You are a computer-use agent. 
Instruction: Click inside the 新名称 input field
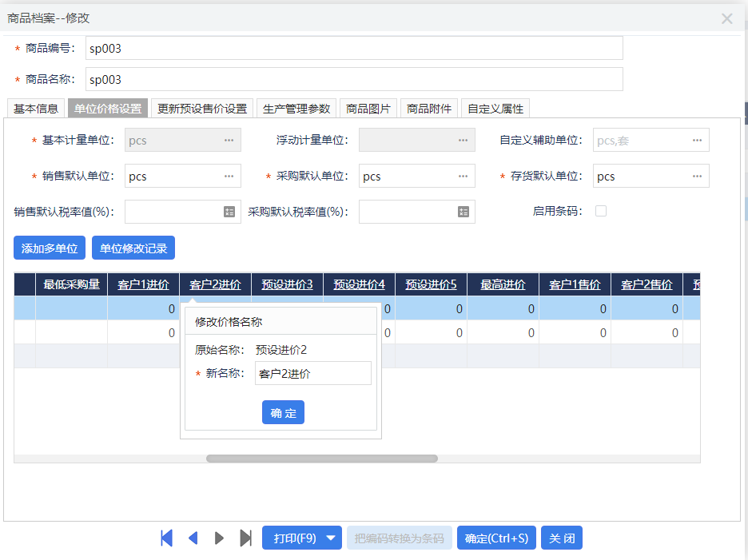pos(312,372)
